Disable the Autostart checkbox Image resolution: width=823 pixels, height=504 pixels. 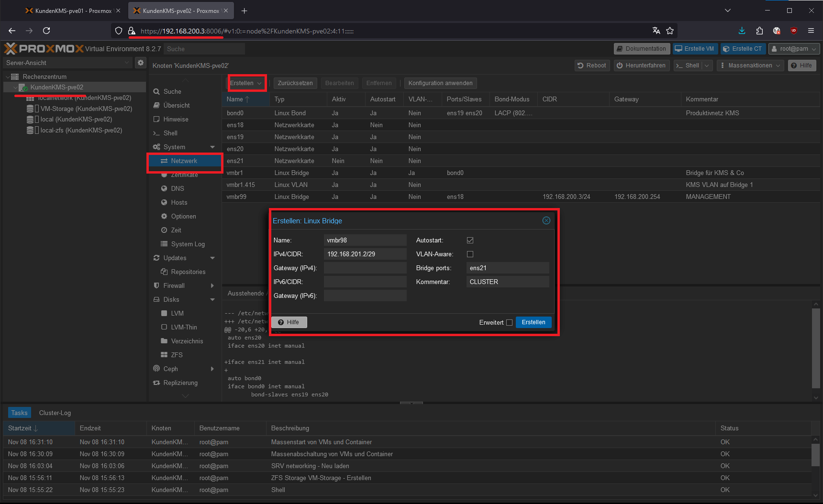(470, 241)
